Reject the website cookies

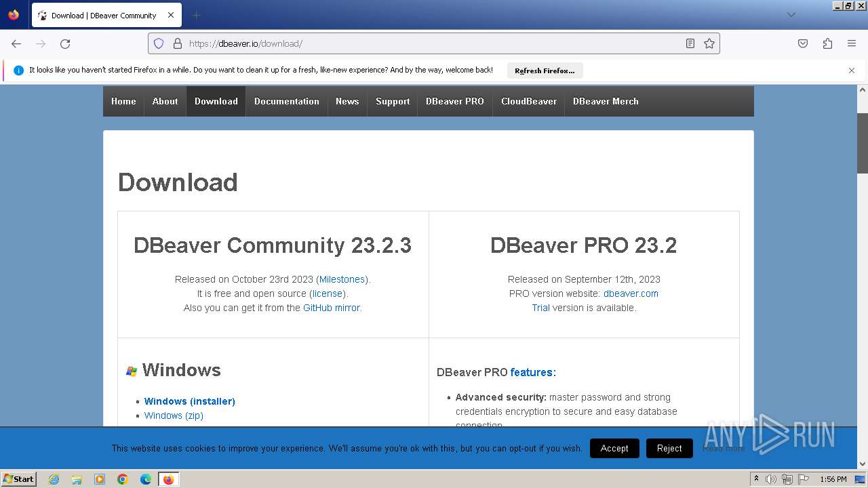pos(669,448)
